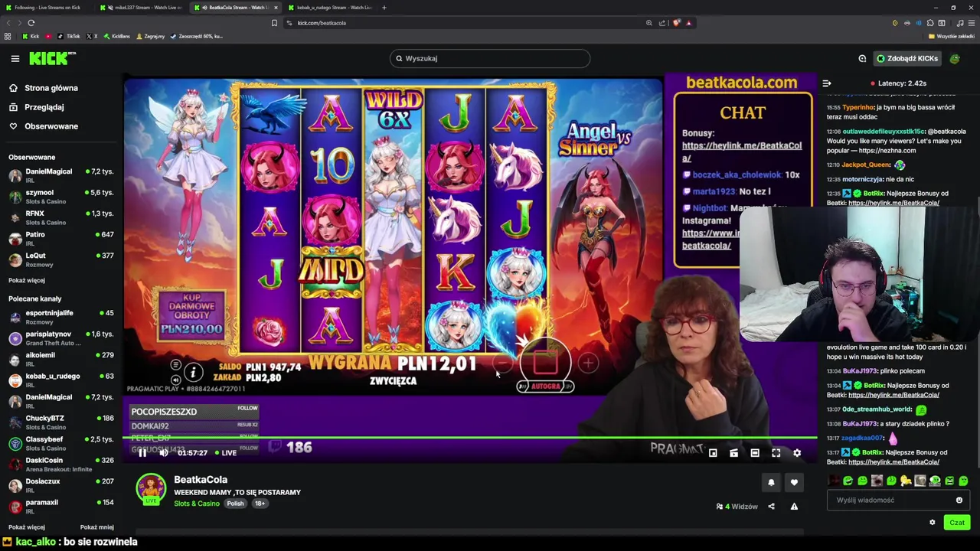Open Patiro channel in sidebar
This screenshot has height=551, width=980.
[61, 238]
